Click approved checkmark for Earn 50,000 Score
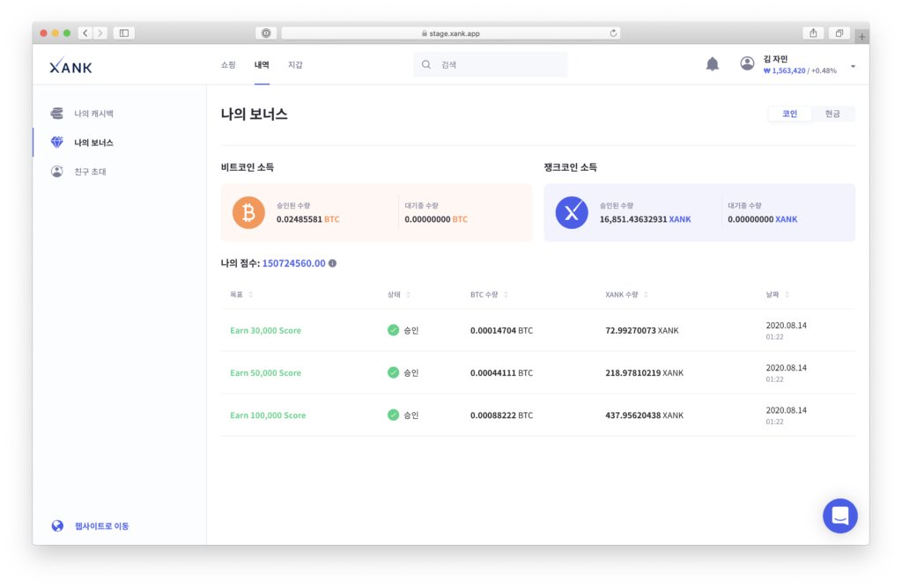The width and height of the screenshot is (902, 588). (393, 372)
